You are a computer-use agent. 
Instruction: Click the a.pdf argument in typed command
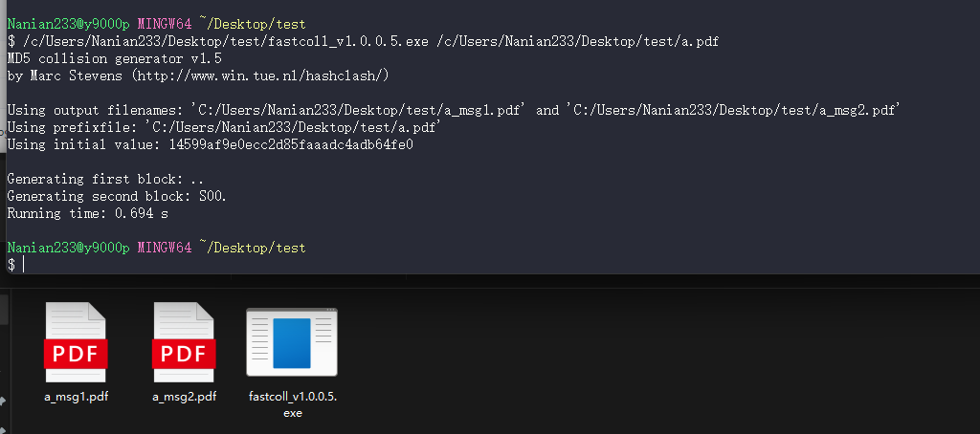pos(578,41)
